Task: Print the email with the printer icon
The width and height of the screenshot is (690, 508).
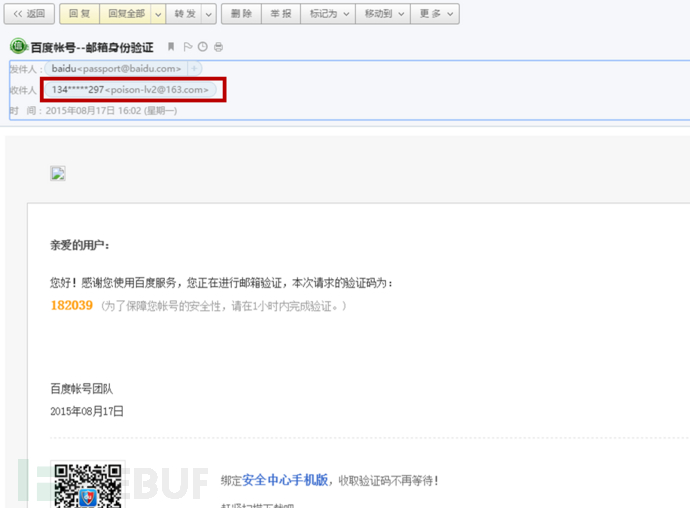Action: (218, 47)
